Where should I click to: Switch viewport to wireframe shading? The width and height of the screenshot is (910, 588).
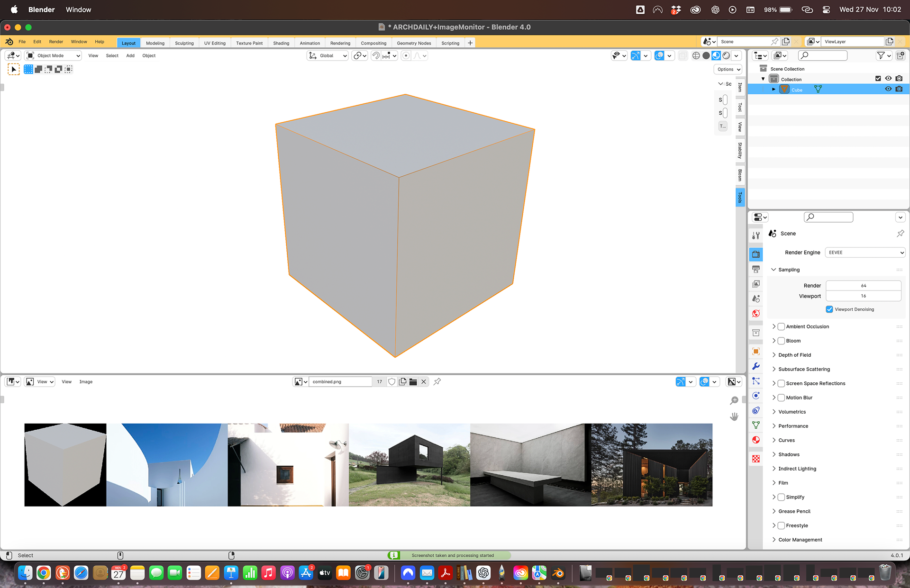pos(696,56)
